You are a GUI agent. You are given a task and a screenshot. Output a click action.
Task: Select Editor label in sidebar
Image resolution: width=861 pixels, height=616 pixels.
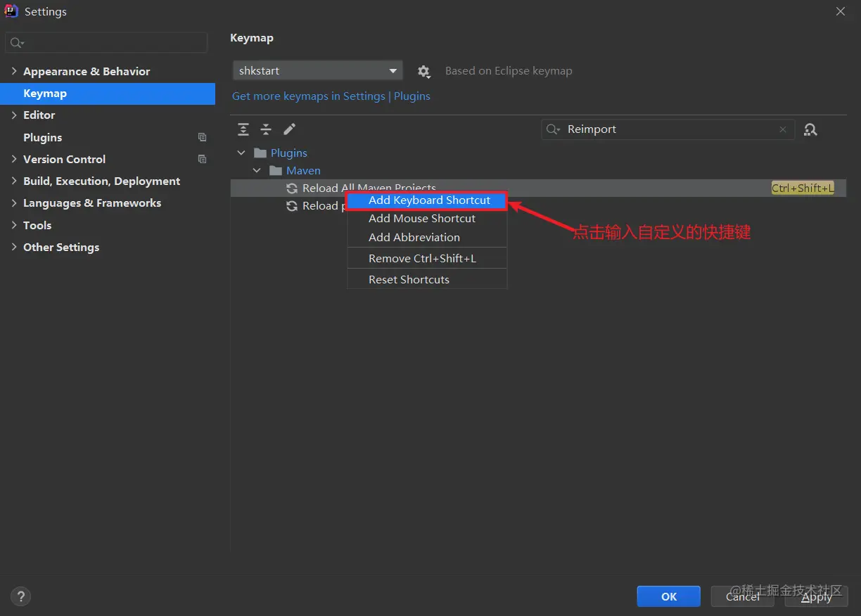click(39, 115)
